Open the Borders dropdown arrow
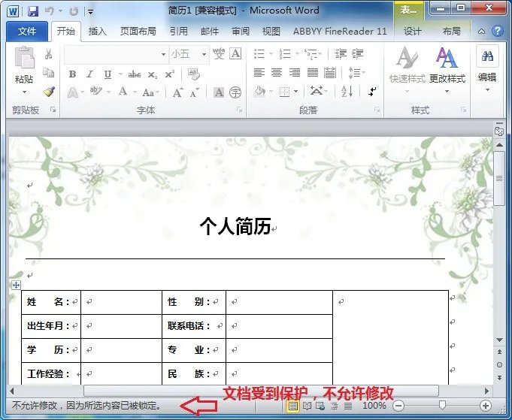Screen dimensions: 512x420 click(295, 92)
